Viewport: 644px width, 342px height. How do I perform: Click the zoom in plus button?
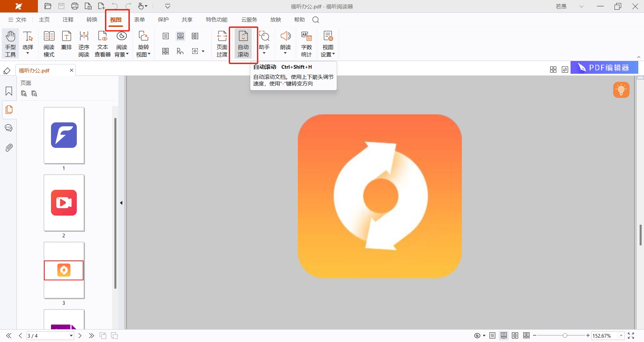[588, 336]
